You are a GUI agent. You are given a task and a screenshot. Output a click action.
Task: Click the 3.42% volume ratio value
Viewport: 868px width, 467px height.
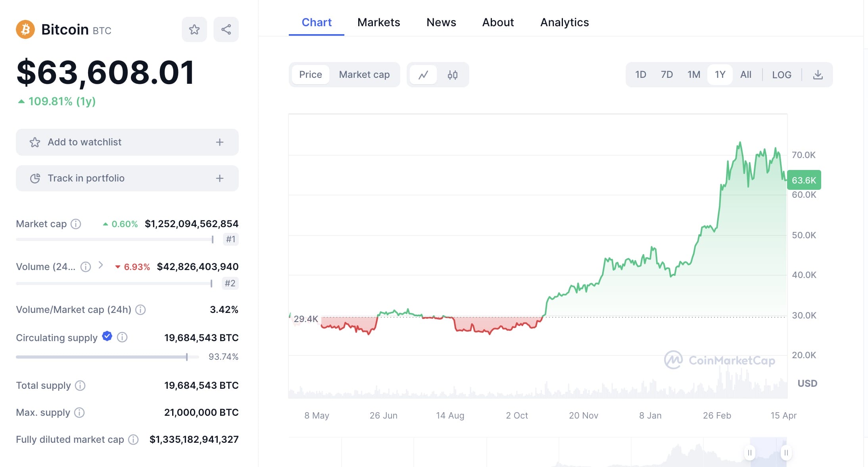click(x=224, y=310)
